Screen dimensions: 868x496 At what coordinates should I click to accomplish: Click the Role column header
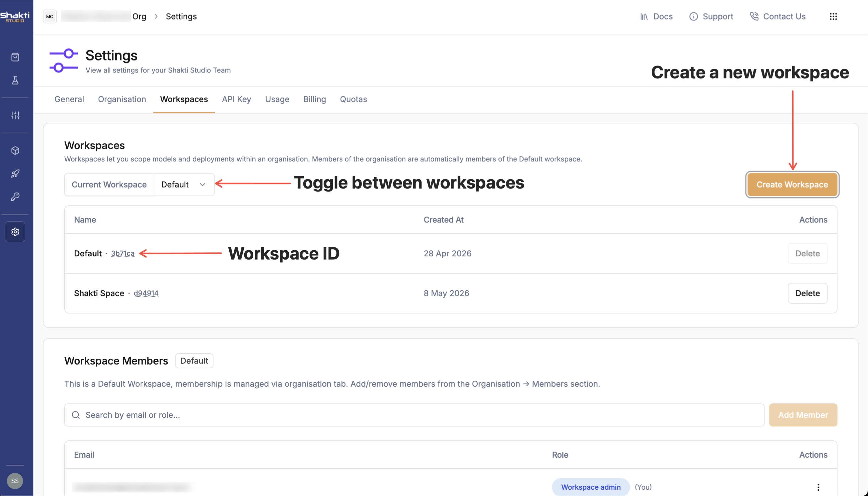[x=560, y=455]
